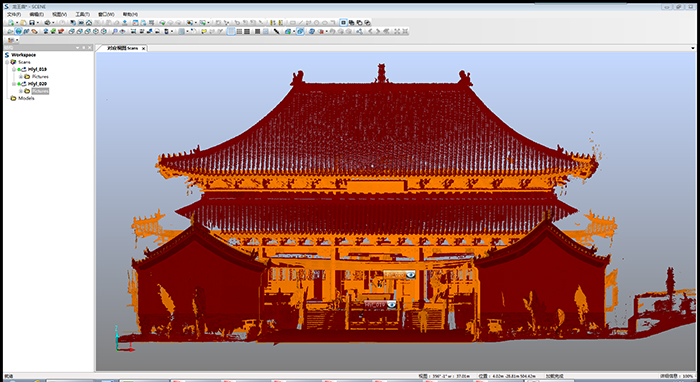This screenshot has height=382, width=700.
Task: Open the tab list arrow at view's right edge
Action: [693, 48]
